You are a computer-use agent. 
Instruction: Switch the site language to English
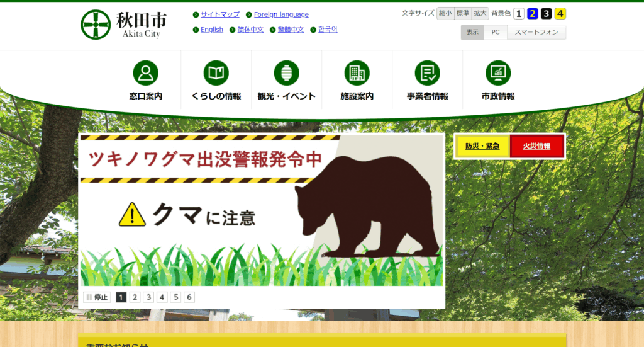tap(211, 30)
